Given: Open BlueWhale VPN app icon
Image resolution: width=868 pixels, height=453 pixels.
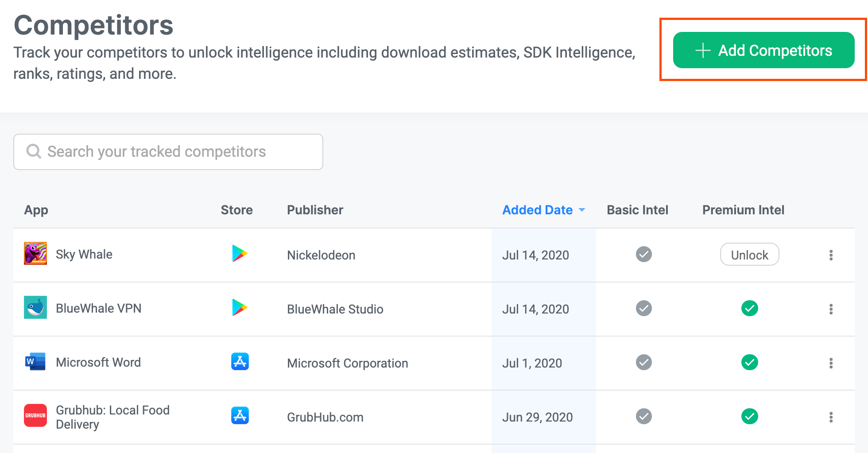Looking at the screenshot, I should pos(35,307).
